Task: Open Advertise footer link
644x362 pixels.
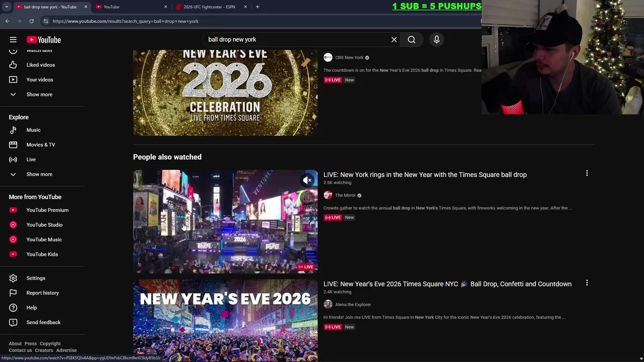Action: point(66,350)
